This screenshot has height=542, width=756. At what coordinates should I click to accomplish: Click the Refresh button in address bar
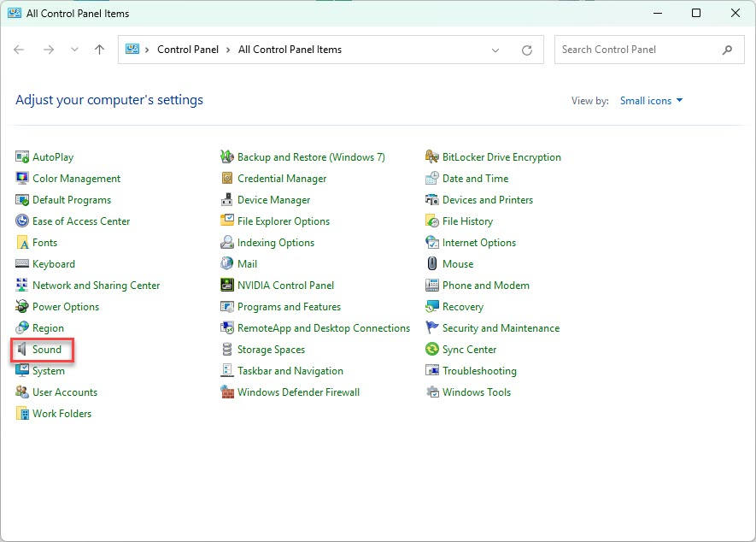pos(527,50)
